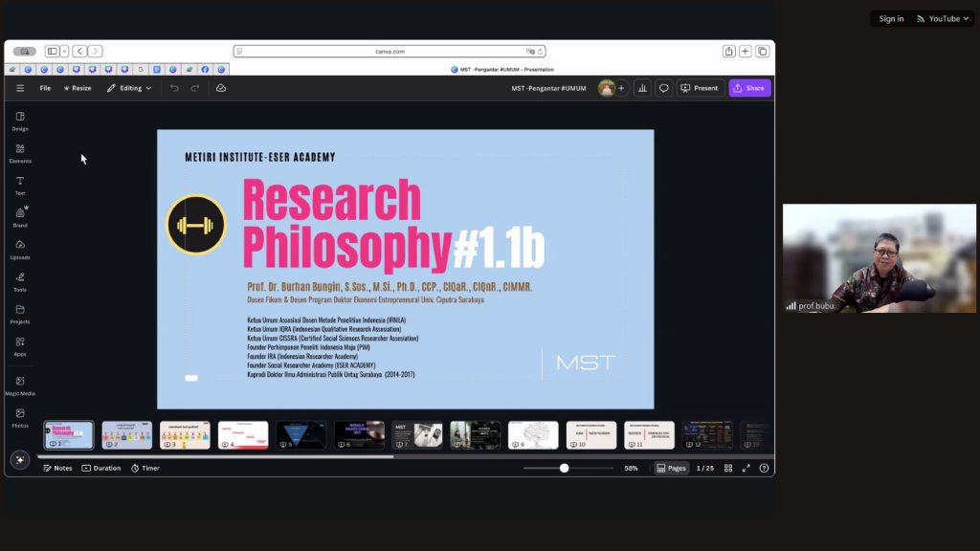This screenshot has height=551, width=980.
Task: Toggle the Pages thumbnail strip
Action: point(671,468)
